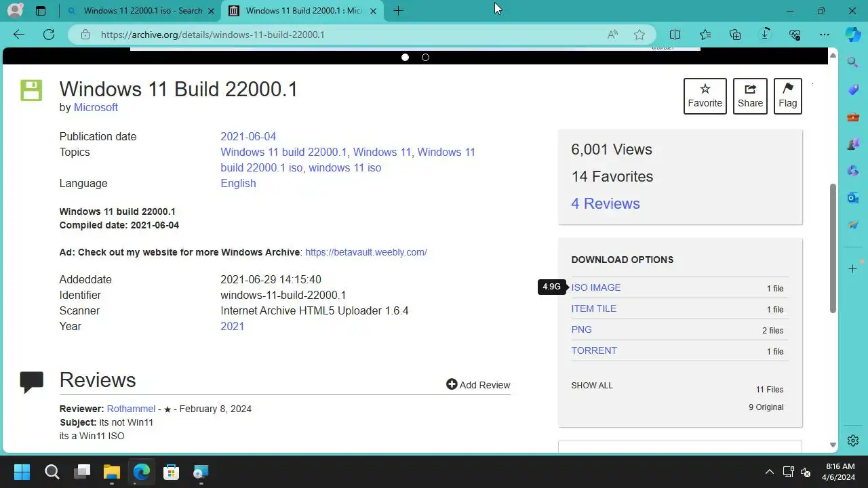
Task: Open Games chess icon in sidebar
Action: coord(853,144)
